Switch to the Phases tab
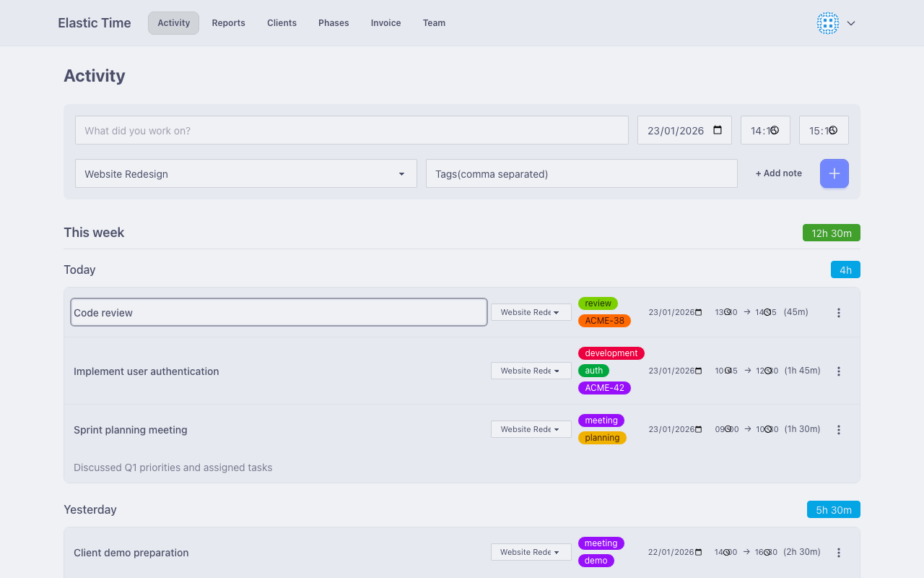Viewport: 924px width, 578px height. coord(333,22)
